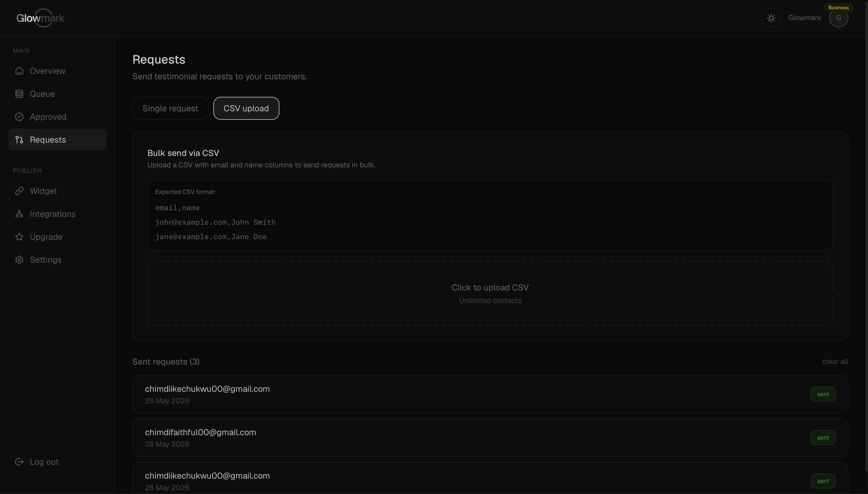Image resolution: width=868 pixels, height=494 pixels.
Task: Click the Business plan badge
Action: pos(838,8)
